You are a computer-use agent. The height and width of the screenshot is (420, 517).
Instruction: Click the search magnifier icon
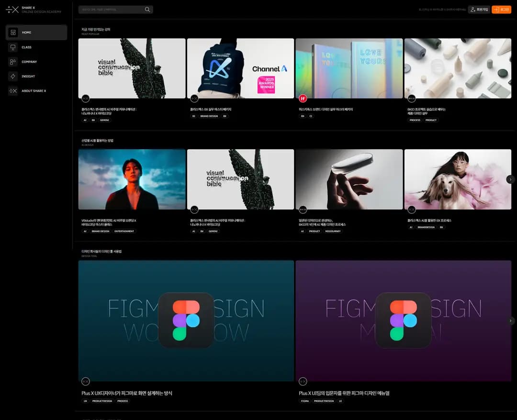(x=147, y=10)
